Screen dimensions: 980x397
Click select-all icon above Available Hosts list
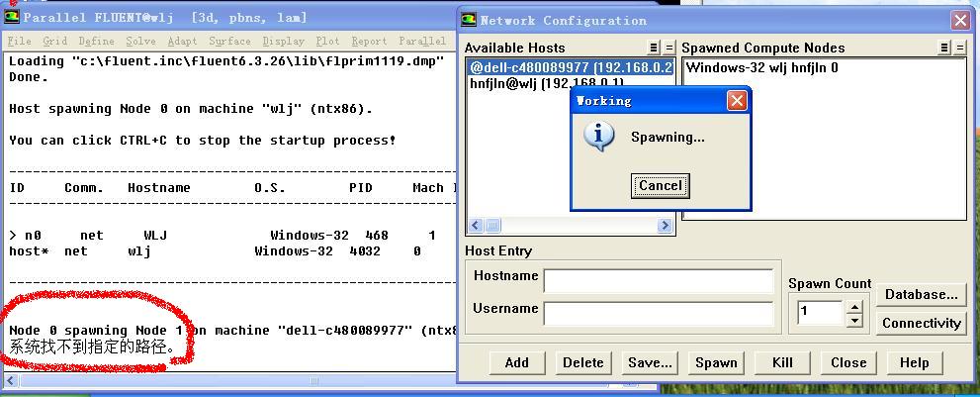click(654, 48)
